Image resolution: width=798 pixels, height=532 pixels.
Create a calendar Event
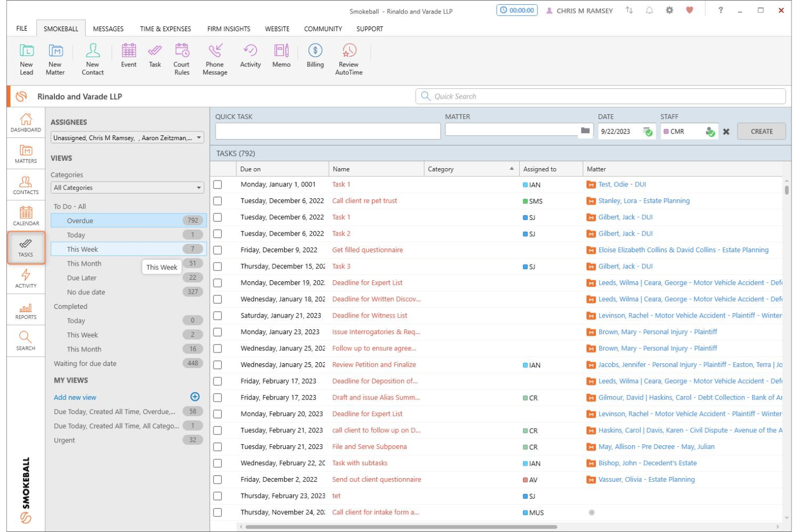click(128, 56)
